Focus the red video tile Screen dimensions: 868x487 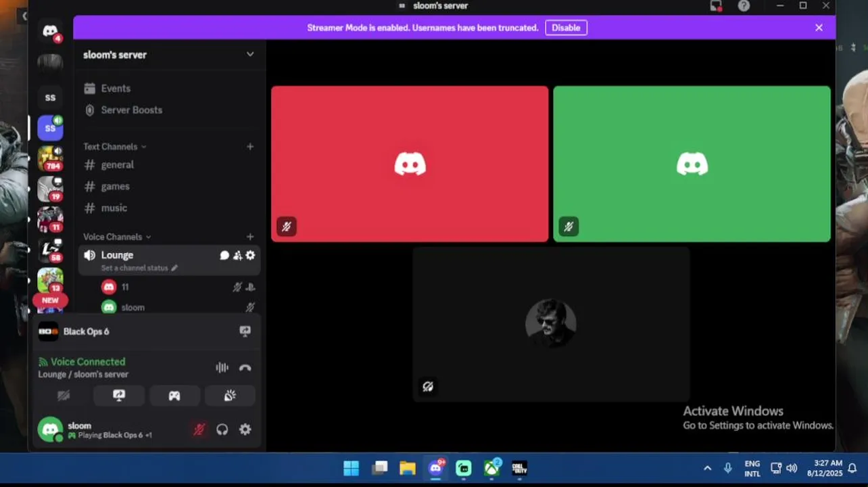tap(410, 164)
